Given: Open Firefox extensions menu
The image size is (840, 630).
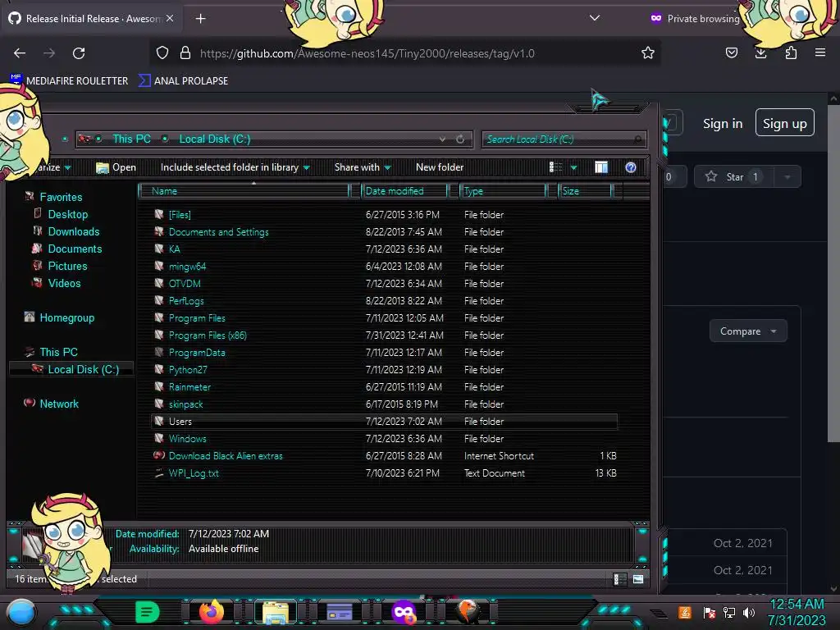Looking at the screenshot, I should (791, 53).
